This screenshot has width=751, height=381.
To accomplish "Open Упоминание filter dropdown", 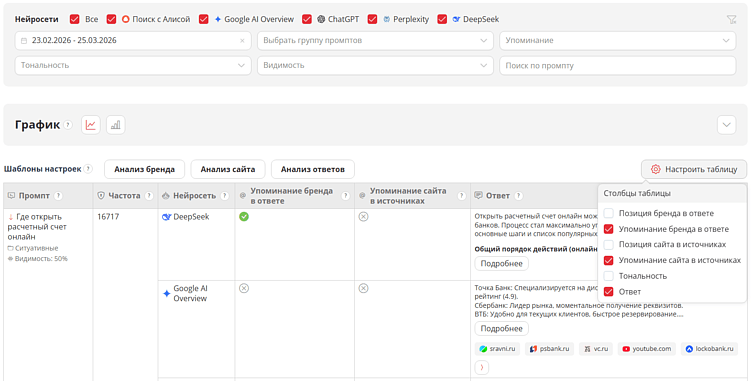I will [618, 41].
